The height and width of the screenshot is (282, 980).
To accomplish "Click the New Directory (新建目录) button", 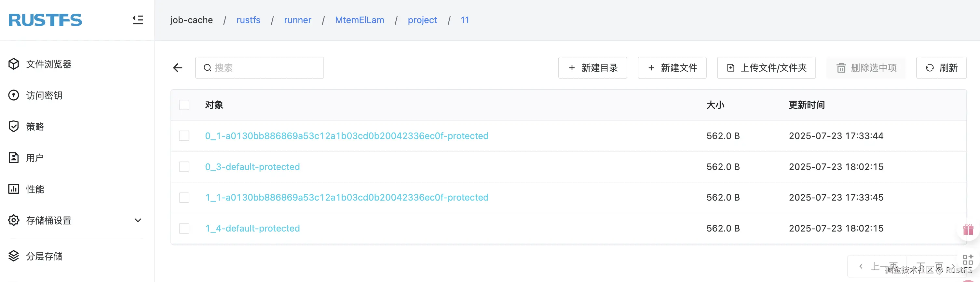I will pyautogui.click(x=592, y=68).
